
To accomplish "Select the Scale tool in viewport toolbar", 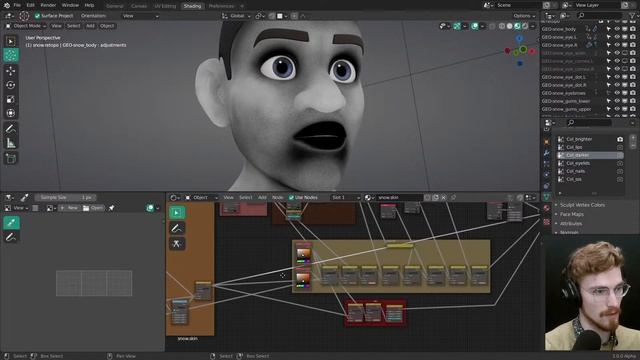I will coord(11,99).
